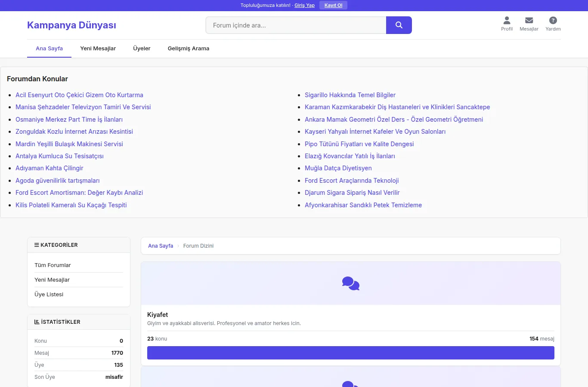Go to Gelişmiş Arama tab
The height and width of the screenshot is (387, 588).
189,49
